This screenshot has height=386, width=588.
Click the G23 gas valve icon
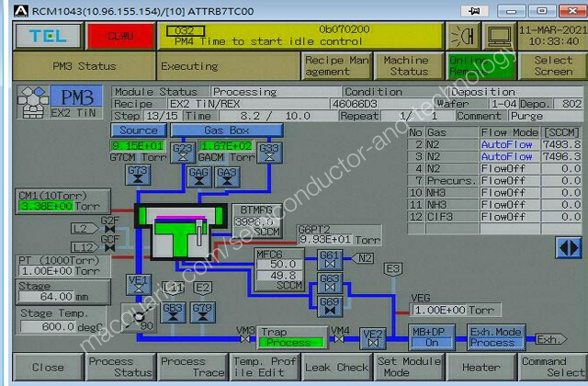tap(184, 152)
